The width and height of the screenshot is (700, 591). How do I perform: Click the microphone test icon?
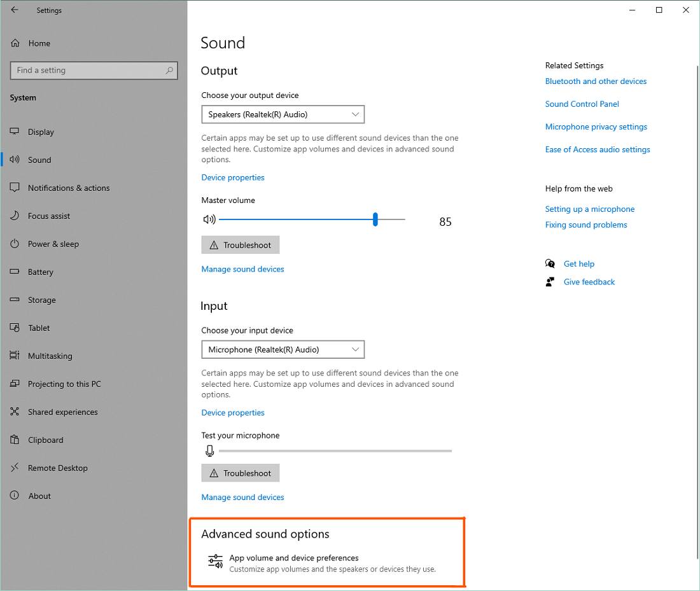[209, 451]
